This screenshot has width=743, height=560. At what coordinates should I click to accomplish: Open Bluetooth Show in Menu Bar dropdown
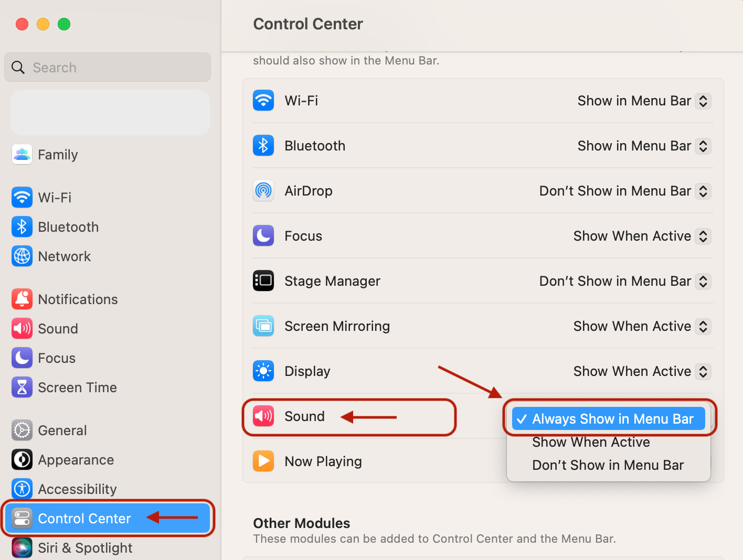[644, 146]
